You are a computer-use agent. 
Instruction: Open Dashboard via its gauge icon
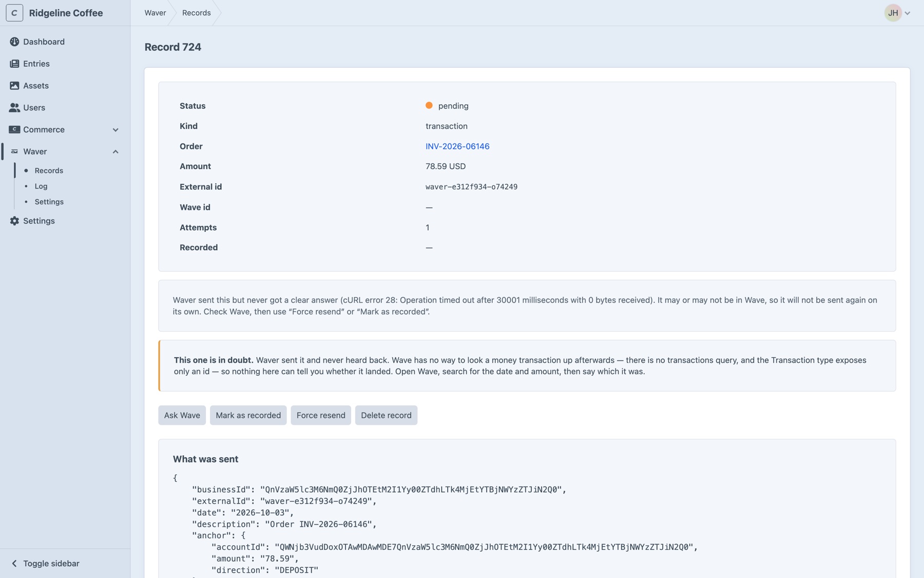pos(14,42)
